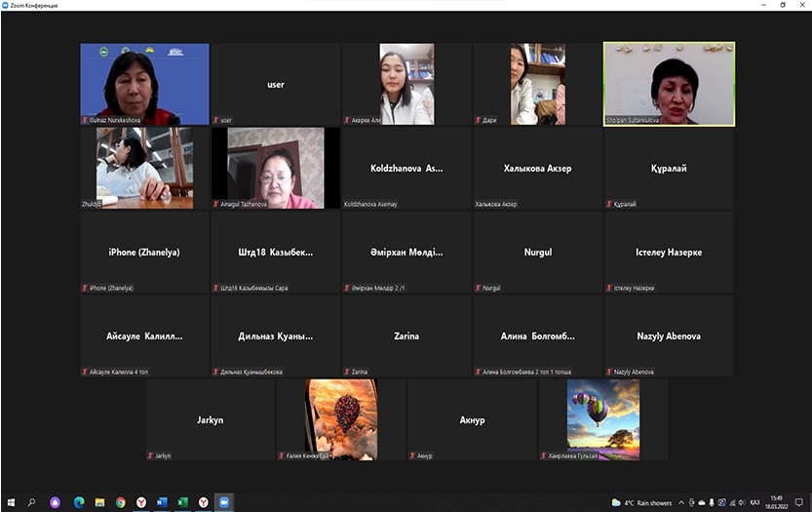The image size is (812, 512).
Task: Click the purple Alice assistant icon
Action: [56, 502]
